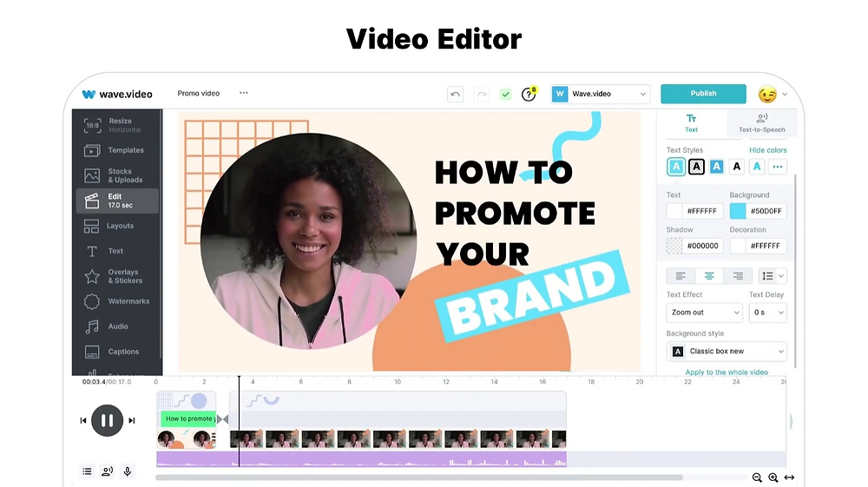868x487 pixels.
Task: Click the Shadow color swatch
Action: [x=674, y=246]
